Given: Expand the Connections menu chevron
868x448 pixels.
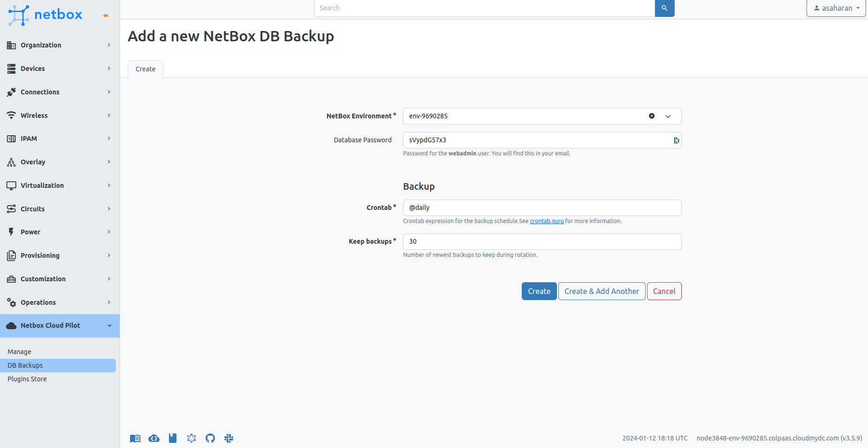Looking at the screenshot, I should pos(109,92).
